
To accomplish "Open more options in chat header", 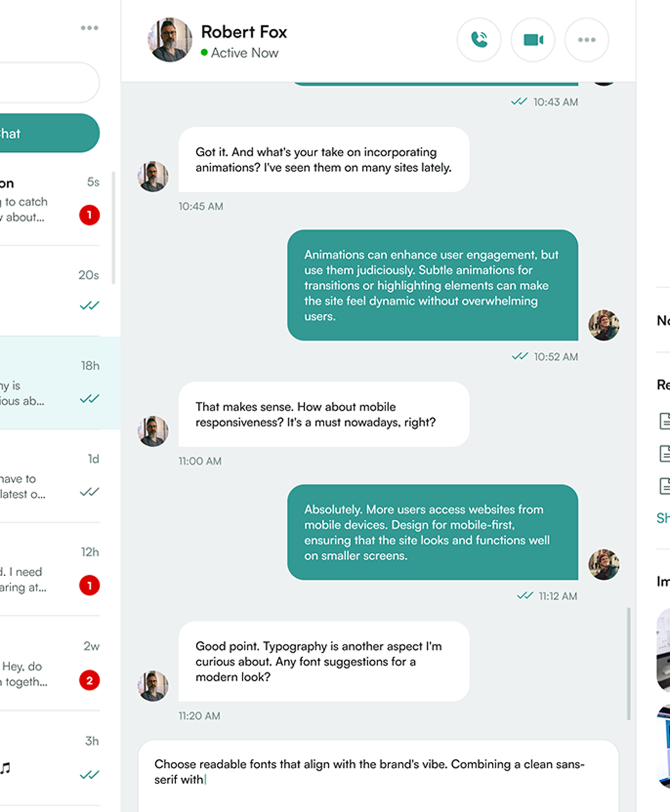I will pyautogui.click(x=586, y=40).
